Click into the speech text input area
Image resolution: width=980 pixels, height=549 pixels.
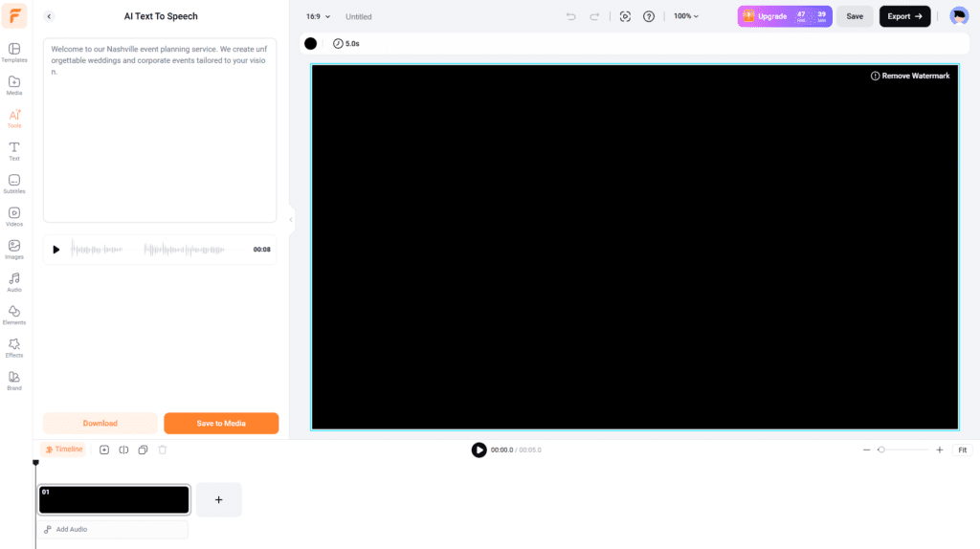[160, 130]
